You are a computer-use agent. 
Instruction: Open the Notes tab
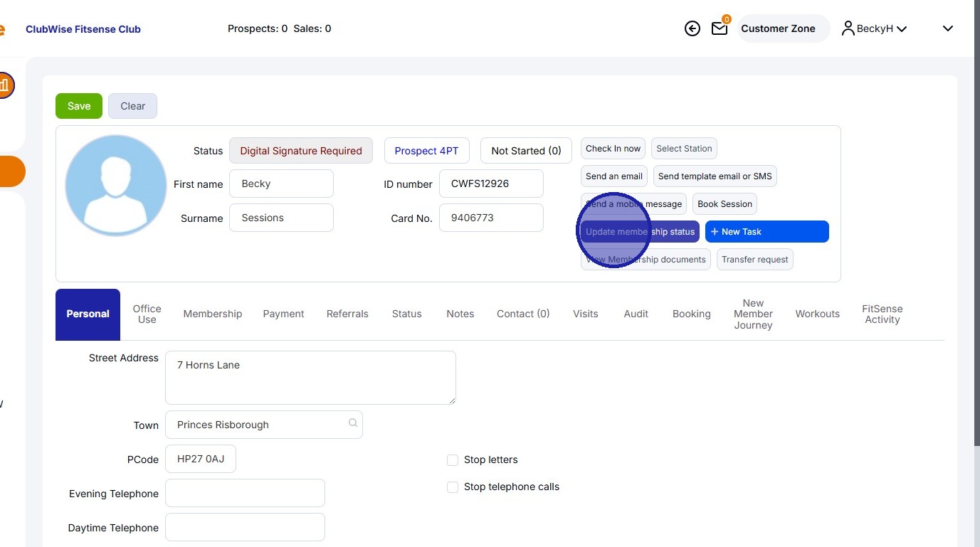pyautogui.click(x=460, y=314)
